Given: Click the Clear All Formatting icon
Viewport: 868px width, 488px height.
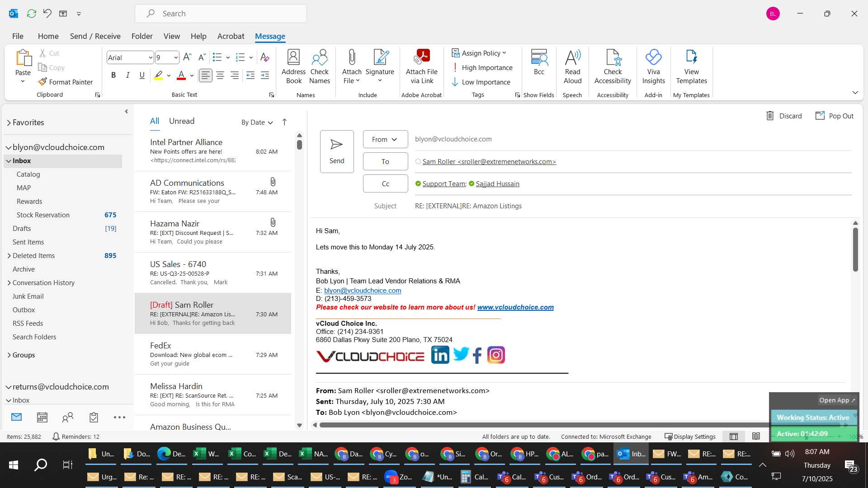Looking at the screenshot, I should click(x=265, y=57).
